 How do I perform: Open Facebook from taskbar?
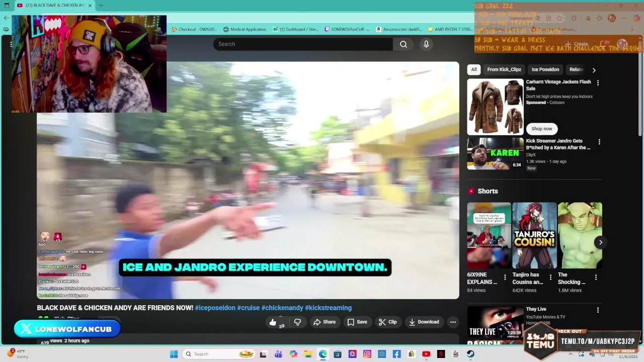click(x=396, y=354)
